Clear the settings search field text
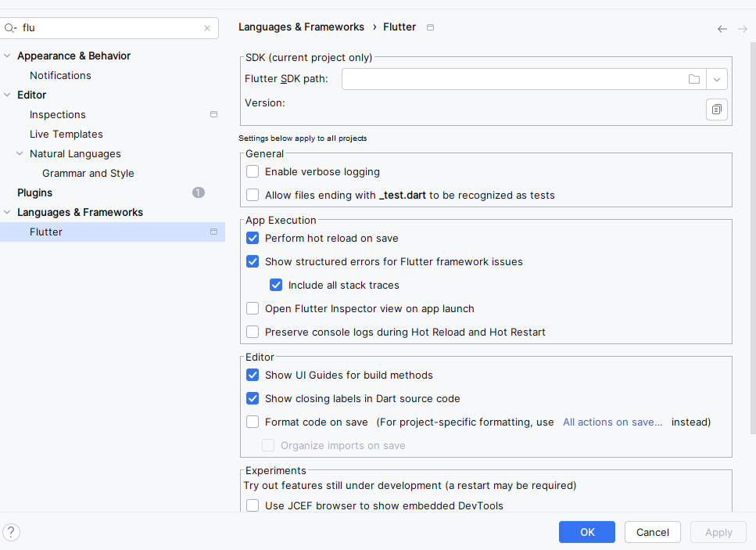Viewport: 756px width, 550px height. (x=207, y=28)
